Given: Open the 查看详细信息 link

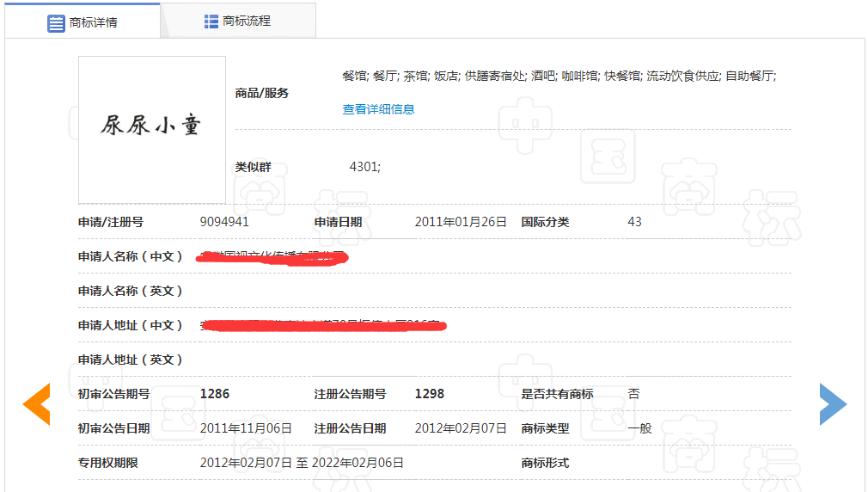Looking at the screenshot, I should click(378, 109).
